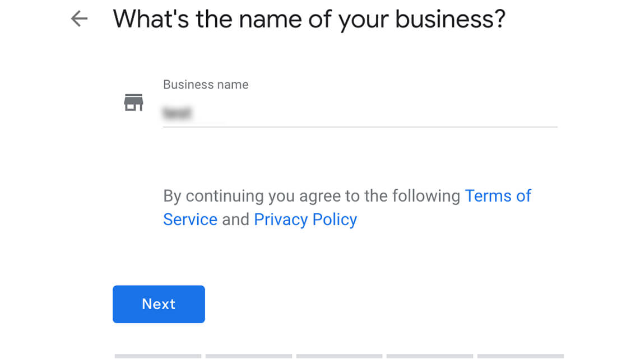Screen dimensions: 622x364
Task: Click the last progress bar segment
Action: tap(521, 356)
